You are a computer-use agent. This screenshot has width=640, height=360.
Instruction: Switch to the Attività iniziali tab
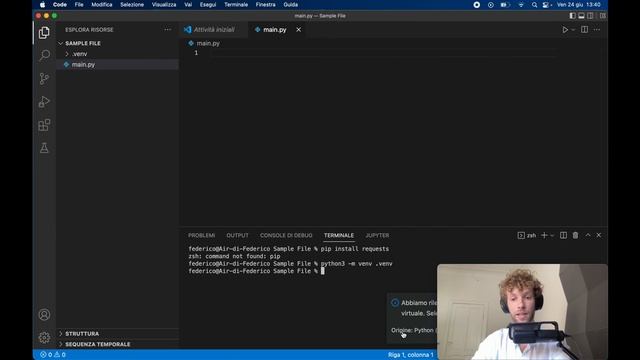(214, 30)
